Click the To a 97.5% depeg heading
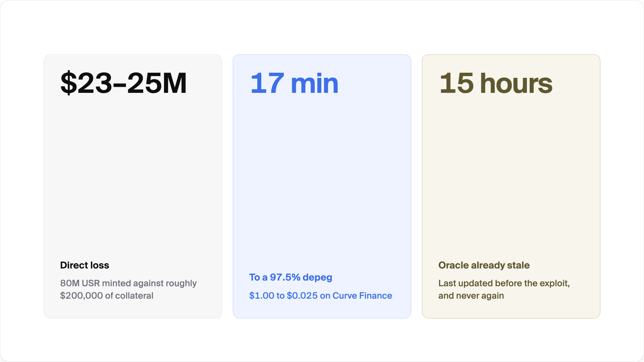The height and width of the screenshot is (362, 644). [290, 278]
